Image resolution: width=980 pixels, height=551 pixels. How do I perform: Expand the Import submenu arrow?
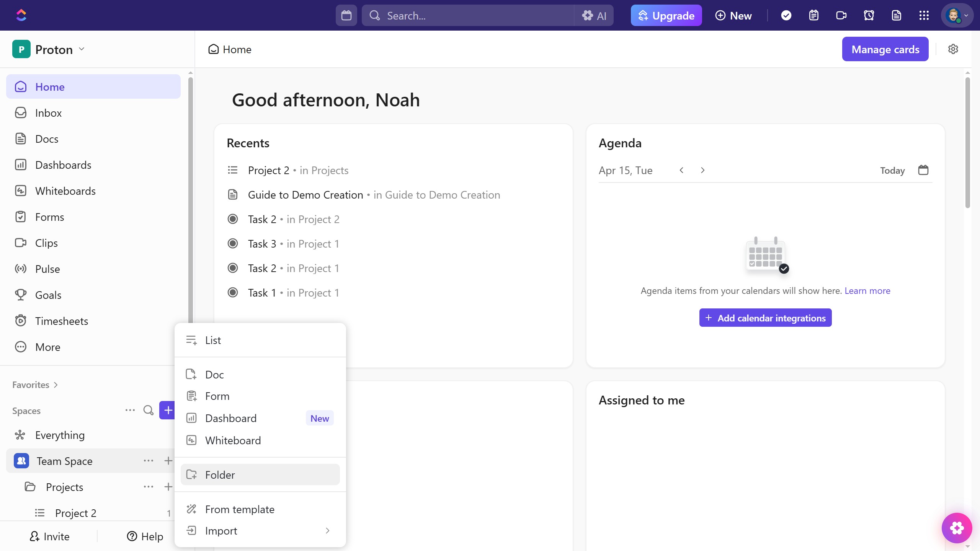point(327,530)
